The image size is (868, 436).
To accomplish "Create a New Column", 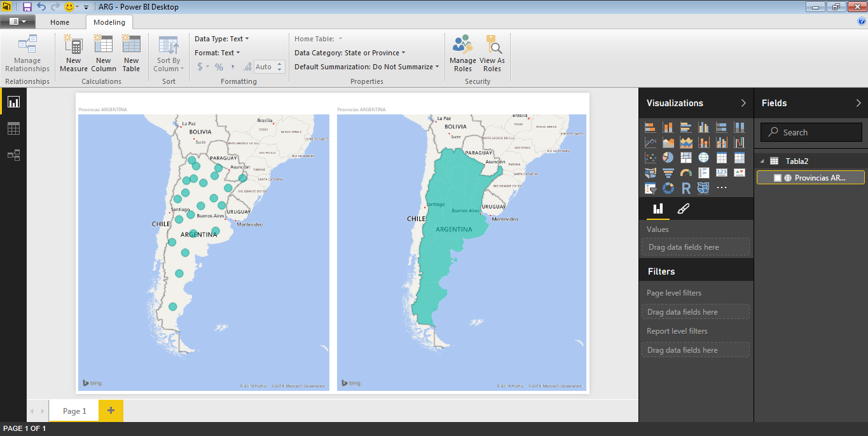I will 103,53.
